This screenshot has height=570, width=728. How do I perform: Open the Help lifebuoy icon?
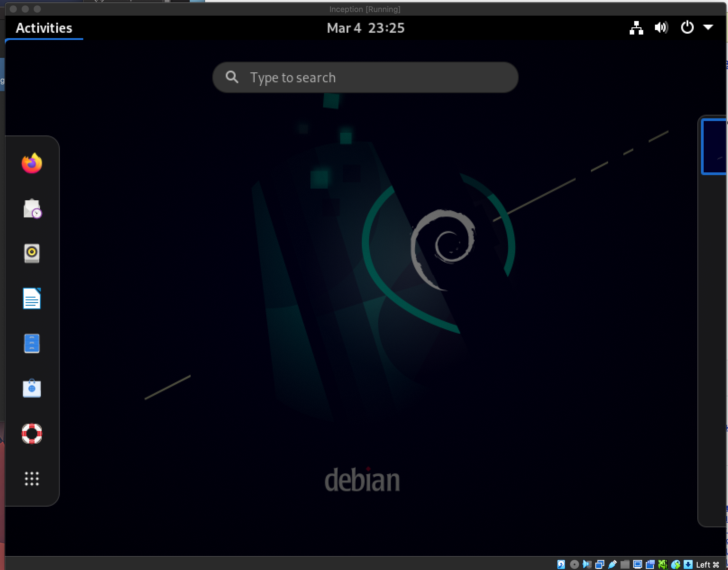click(x=32, y=433)
